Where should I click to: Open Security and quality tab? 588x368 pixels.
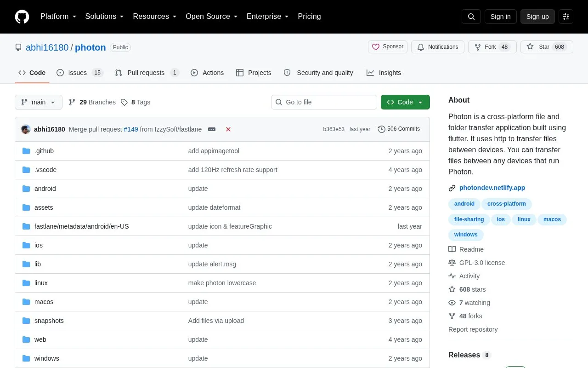pos(319,73)
